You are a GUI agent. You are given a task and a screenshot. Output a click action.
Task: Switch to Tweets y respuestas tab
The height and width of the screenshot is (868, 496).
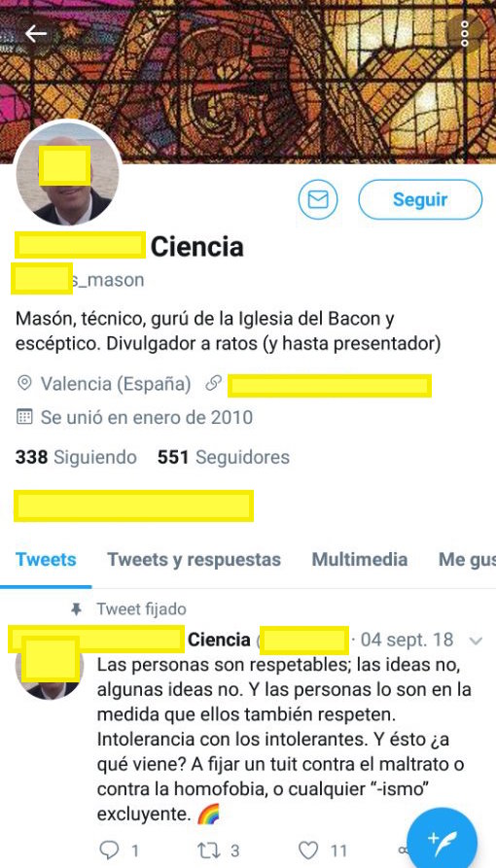194,560
